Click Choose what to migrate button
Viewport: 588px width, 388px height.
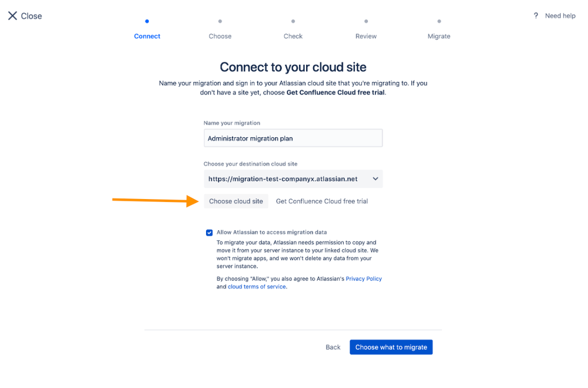pos(391,347)
